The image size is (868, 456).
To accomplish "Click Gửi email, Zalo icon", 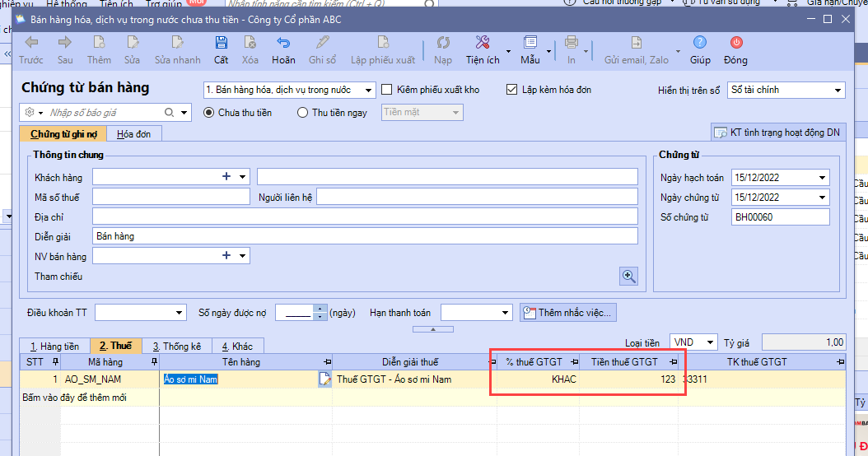I will [x=636, y=43].
